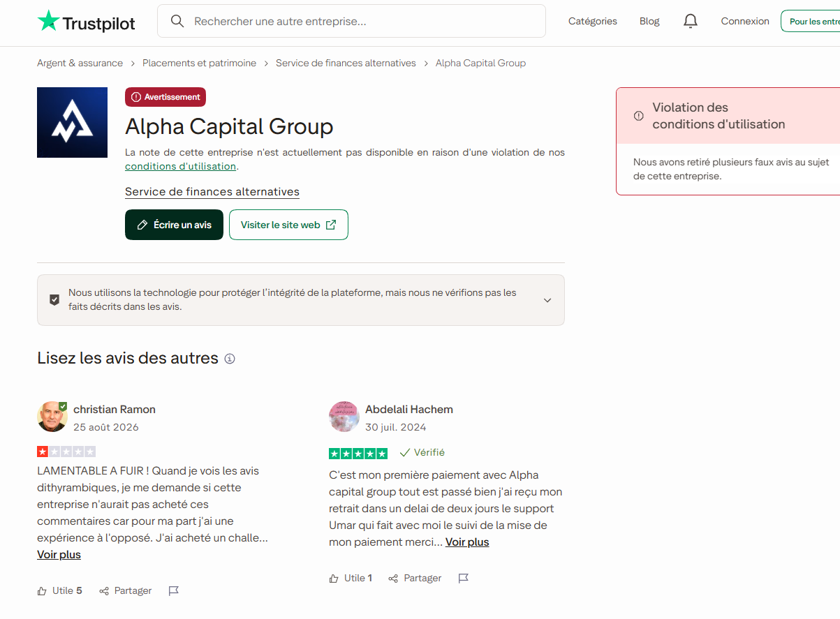840x619 pixels.
Task: Click Visiter le site web button
Action: (288, 225)
